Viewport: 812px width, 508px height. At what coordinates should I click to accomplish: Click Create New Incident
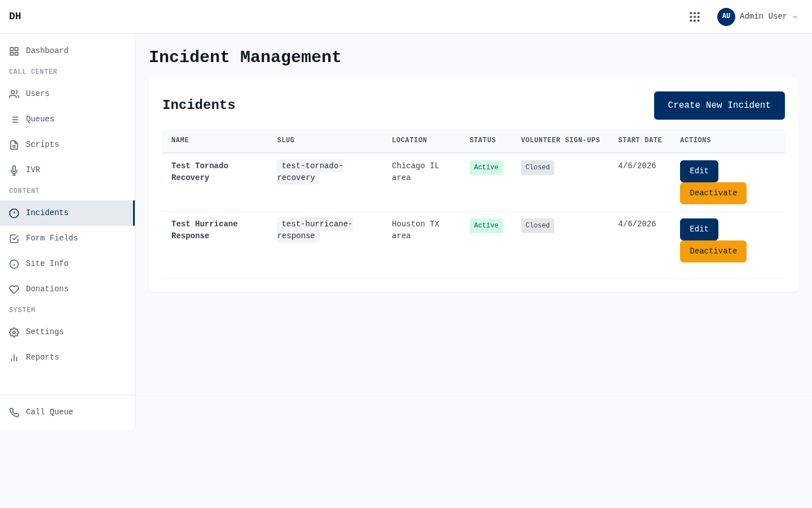point(720,106)
